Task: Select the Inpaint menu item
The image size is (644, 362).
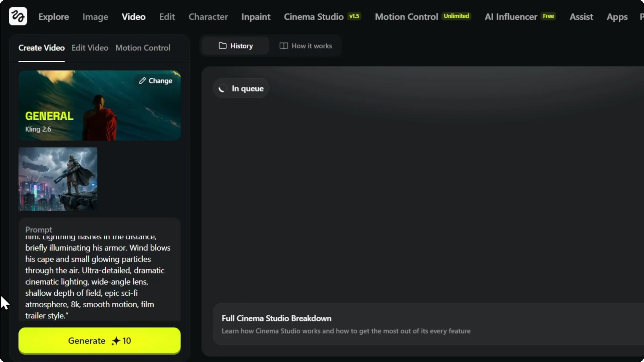Action: 256,17
